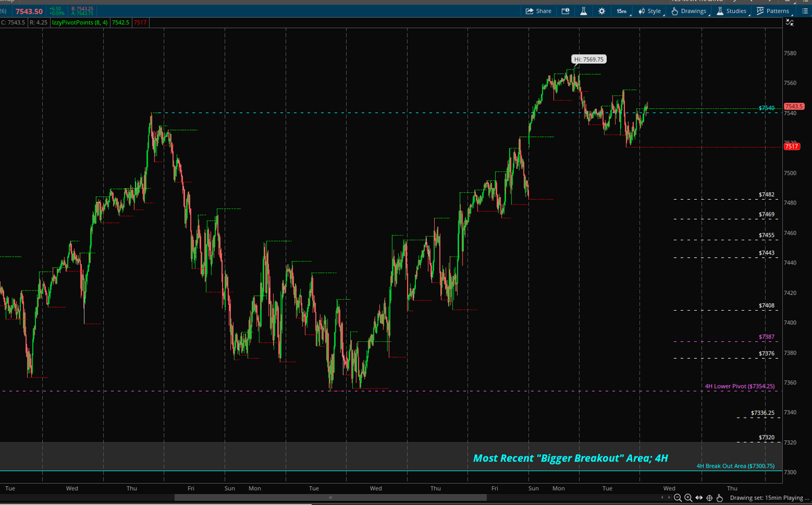Click the zoom out magnifier icon
This screenshot has width=812, height=505.
[x=677, y=498]
